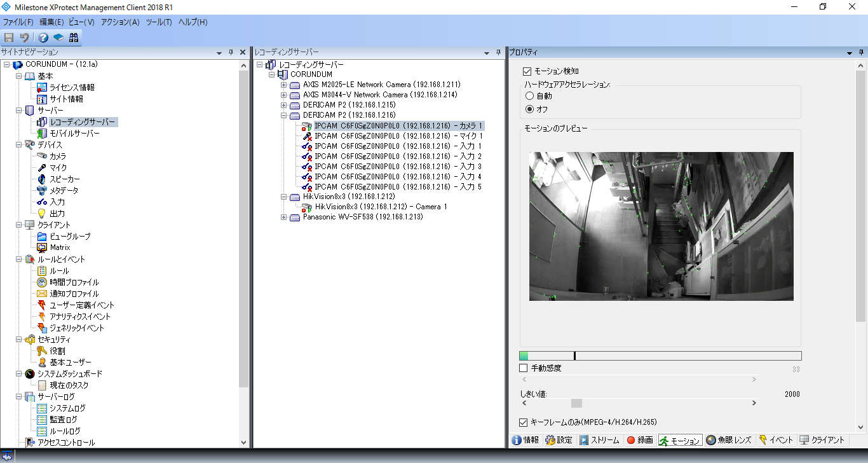Select the オフ hardware acceleration radio button
Viewport: 868px width, 463px height.
529,109
